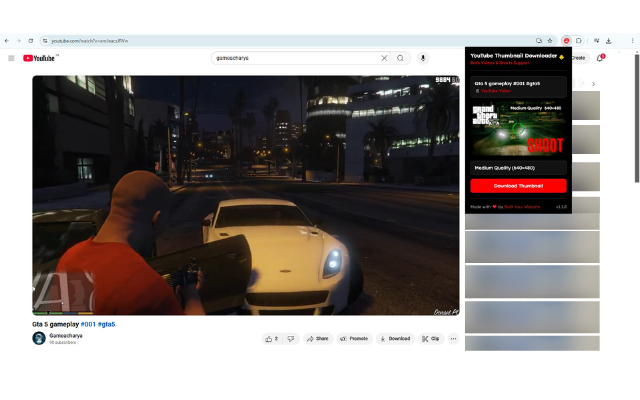This screenshot has width=640, height=400.
Task: Start voice search with microphone icon
Action: [423, 58]
